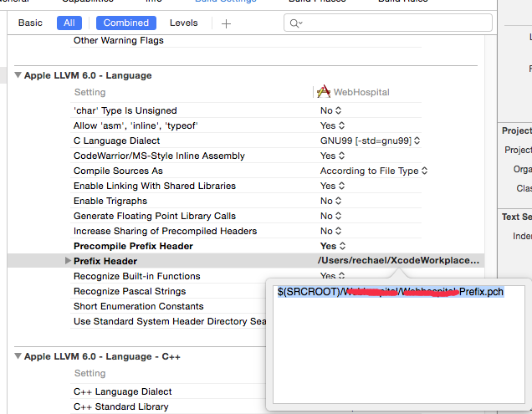532x414 pixels.
Task: Select Recognize Pascal Strings setting
Action: pos(130,291)
